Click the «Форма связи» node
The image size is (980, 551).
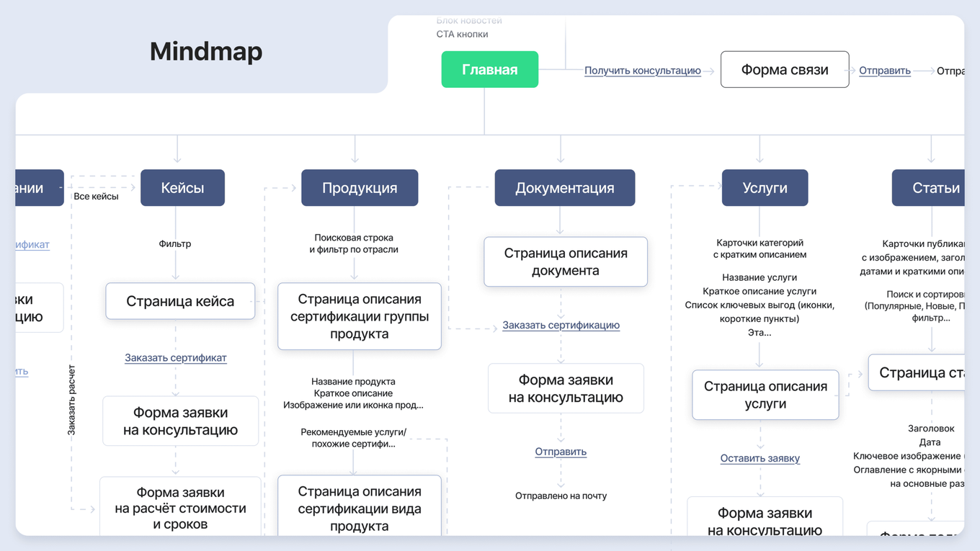pyautogui.click(x=785, y=69)
